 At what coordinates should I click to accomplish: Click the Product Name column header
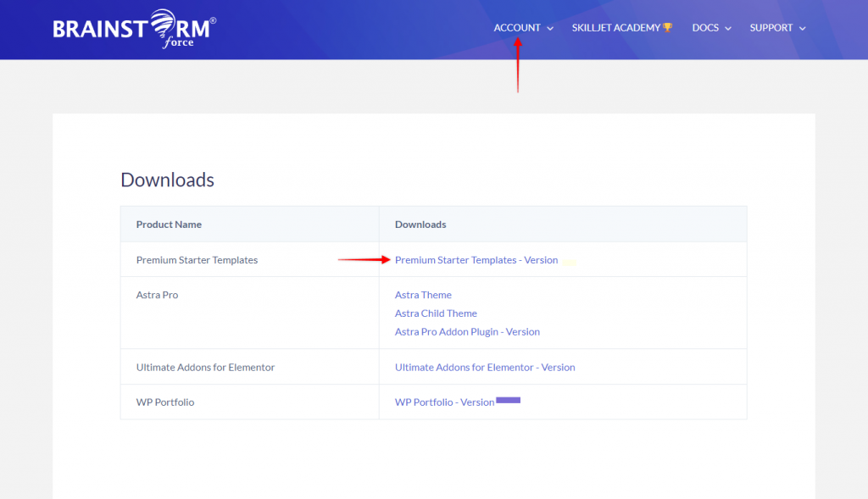click(x=168, y=224)
